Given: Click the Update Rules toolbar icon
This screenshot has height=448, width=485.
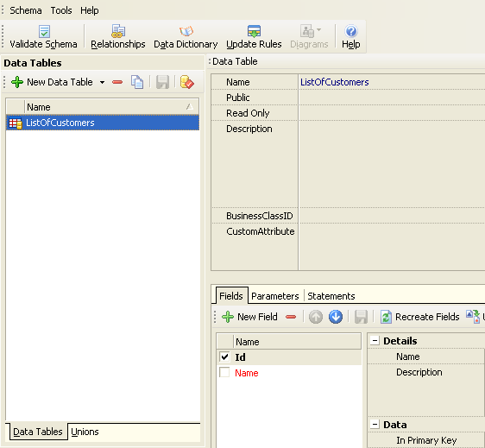Looking at the screenshot, I should point(254,31).
